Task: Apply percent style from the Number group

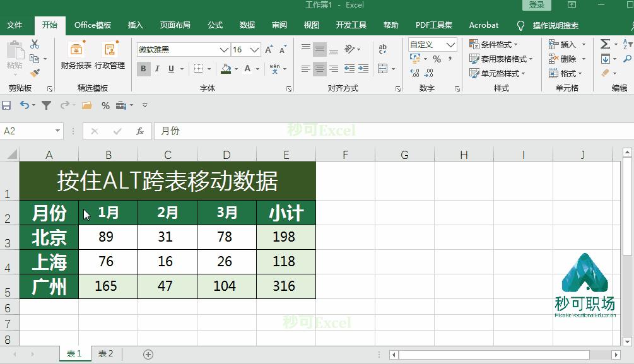Action: tap(437, 59)
